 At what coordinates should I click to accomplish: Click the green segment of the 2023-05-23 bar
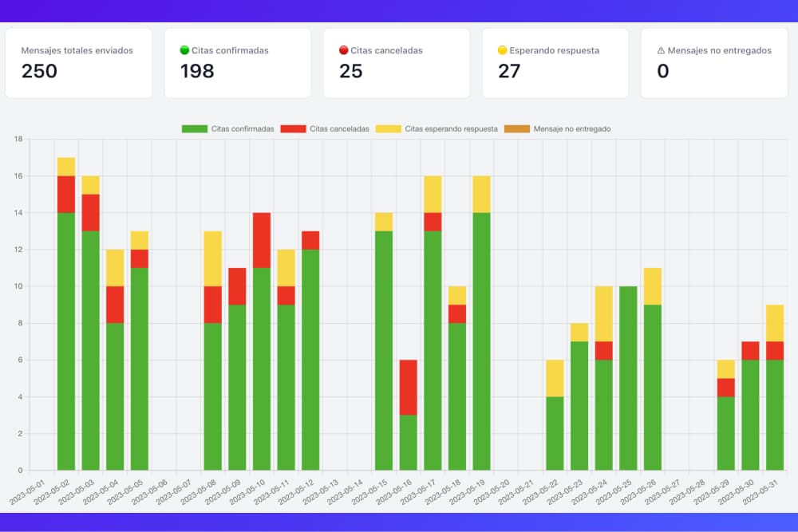click(579, 405)
